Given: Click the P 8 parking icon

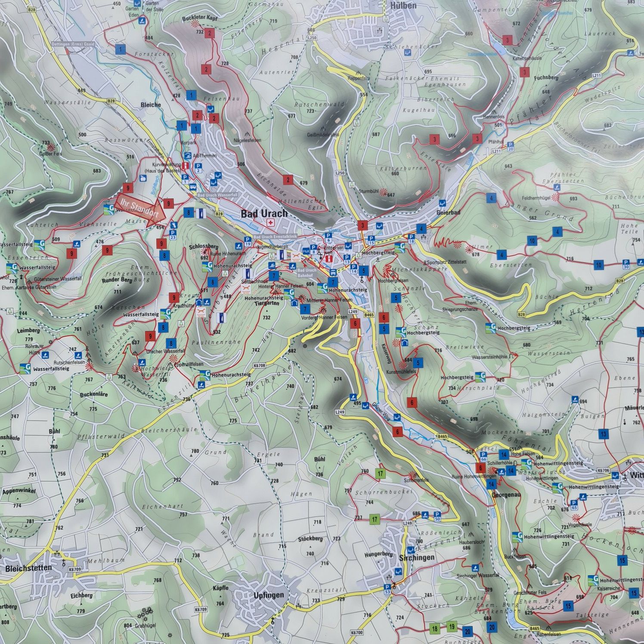Looking at the screenshot, I should coord(314,249).
